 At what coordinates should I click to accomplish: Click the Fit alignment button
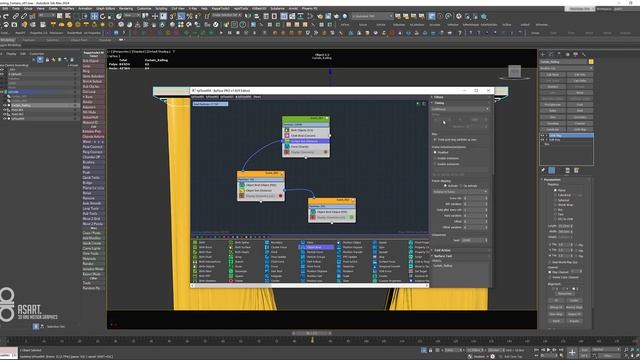pyautogui.click(x=556, y=300)
